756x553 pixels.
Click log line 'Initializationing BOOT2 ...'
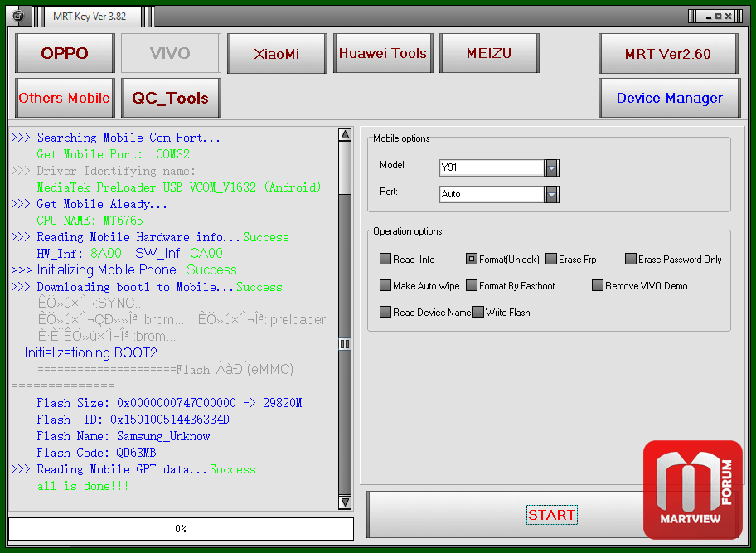98,353
